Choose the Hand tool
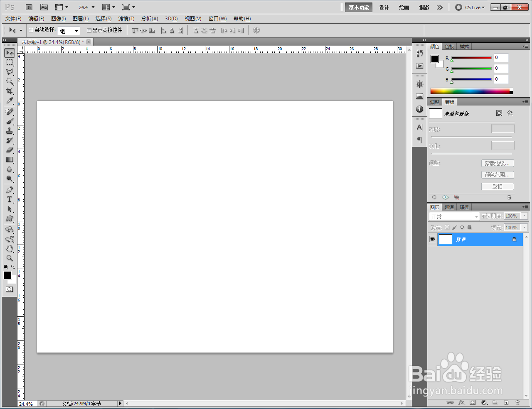The width and height of the screenshot is (532, 409). (x=10, y=249)
